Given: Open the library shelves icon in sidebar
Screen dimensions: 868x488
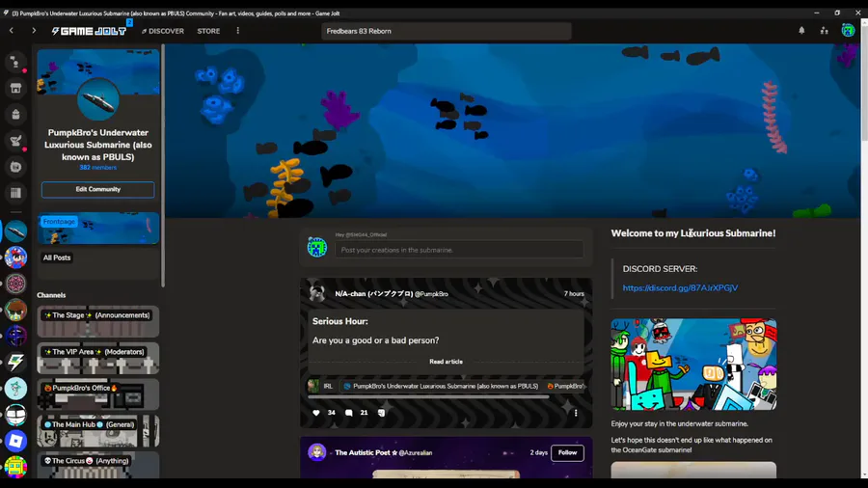Looking at the screenshot, I should tap(15, 193).
